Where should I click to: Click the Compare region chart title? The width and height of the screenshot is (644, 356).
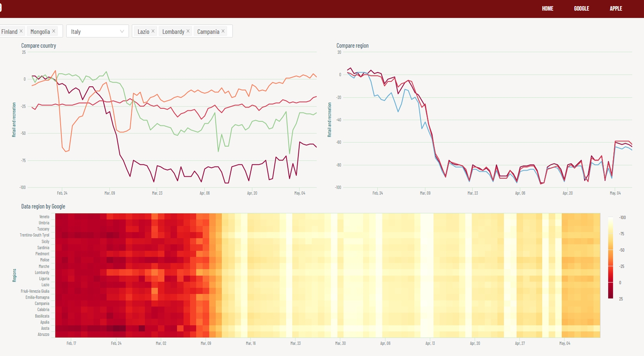pos(352,46)
